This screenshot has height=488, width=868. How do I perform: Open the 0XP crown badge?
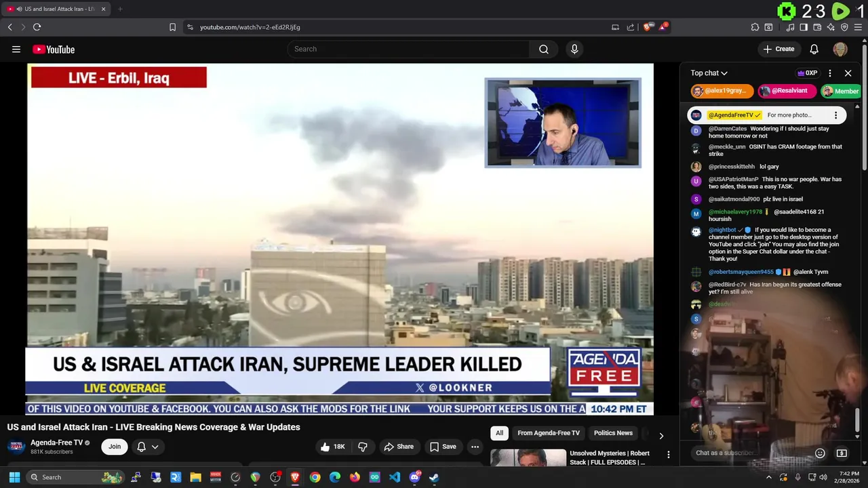pyautogui.click(x=807, y=73)
